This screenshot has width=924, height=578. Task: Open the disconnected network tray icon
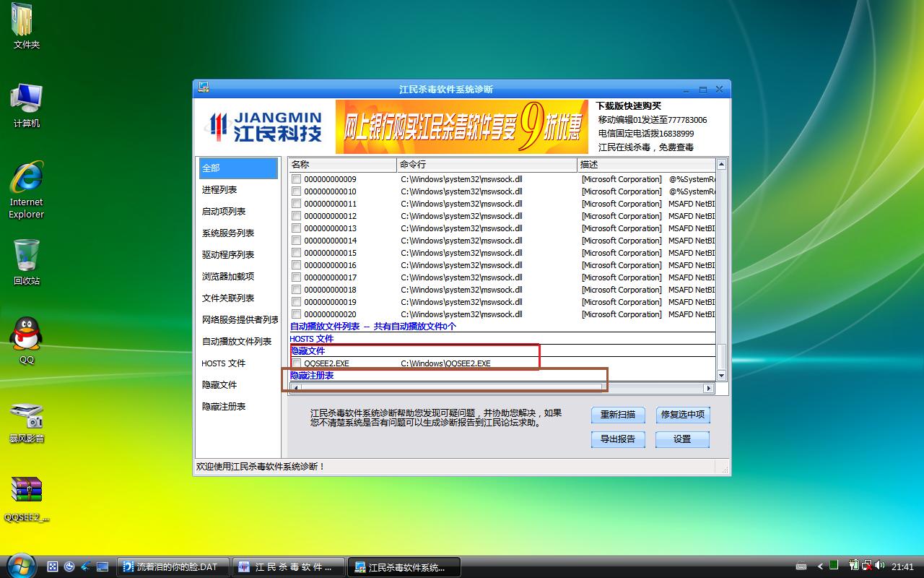(x=866, y=566)
